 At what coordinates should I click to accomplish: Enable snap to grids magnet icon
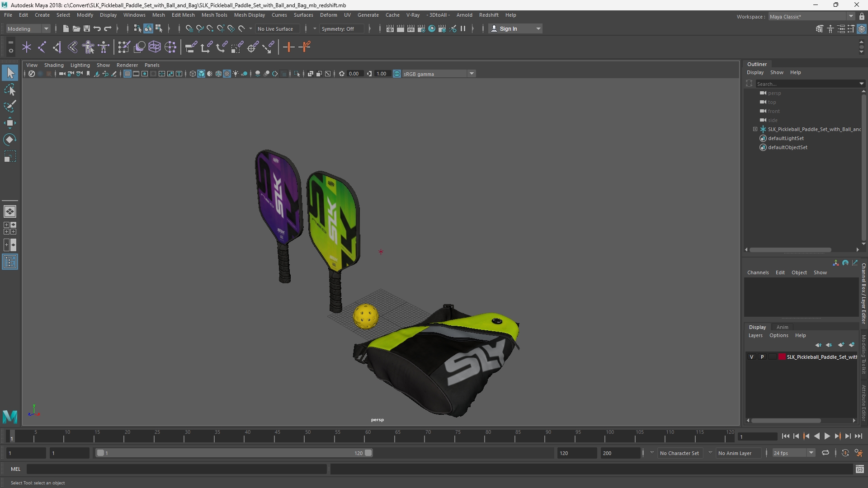pyautogui.click(x=189, y=28)
